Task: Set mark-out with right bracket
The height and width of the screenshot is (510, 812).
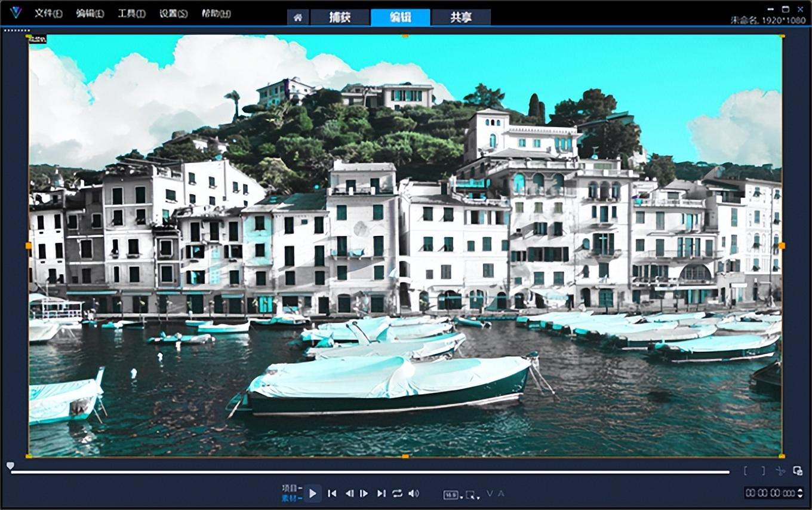Action: 763,471
